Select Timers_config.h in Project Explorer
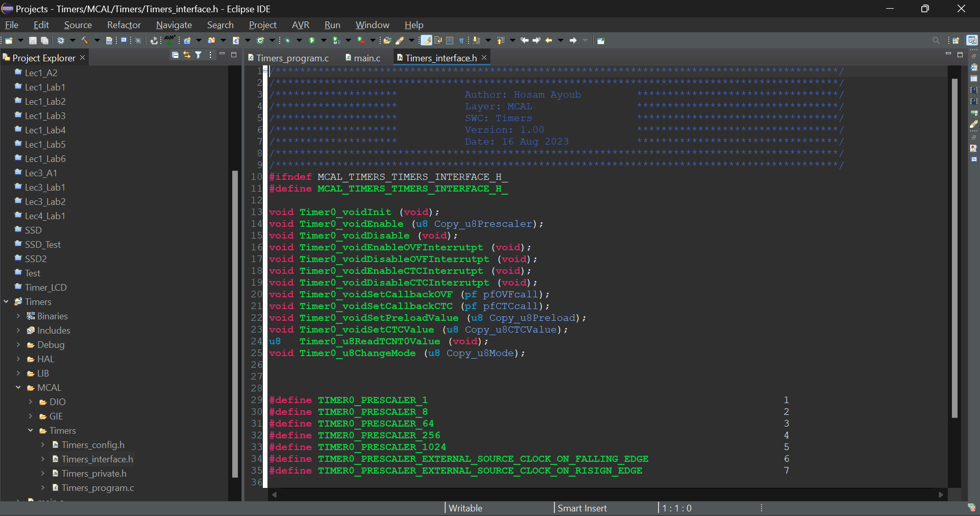This screenshot has height=516, width=980. tap(93, 445)
